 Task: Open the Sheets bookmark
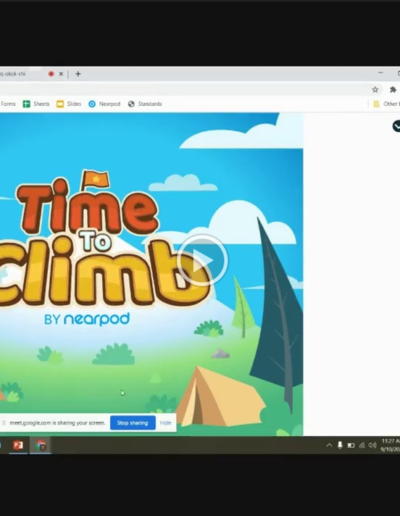[36, 104]
